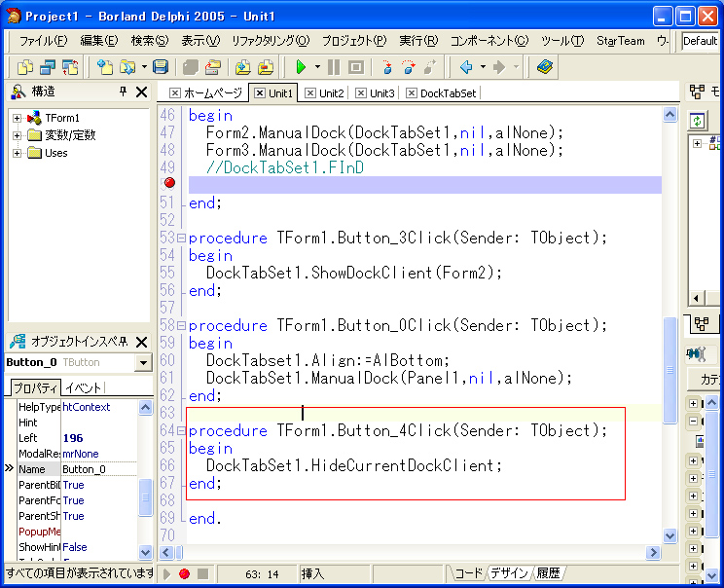
Task: Click the gray Forward navigation arrow
Action: [x=499, y=67]
